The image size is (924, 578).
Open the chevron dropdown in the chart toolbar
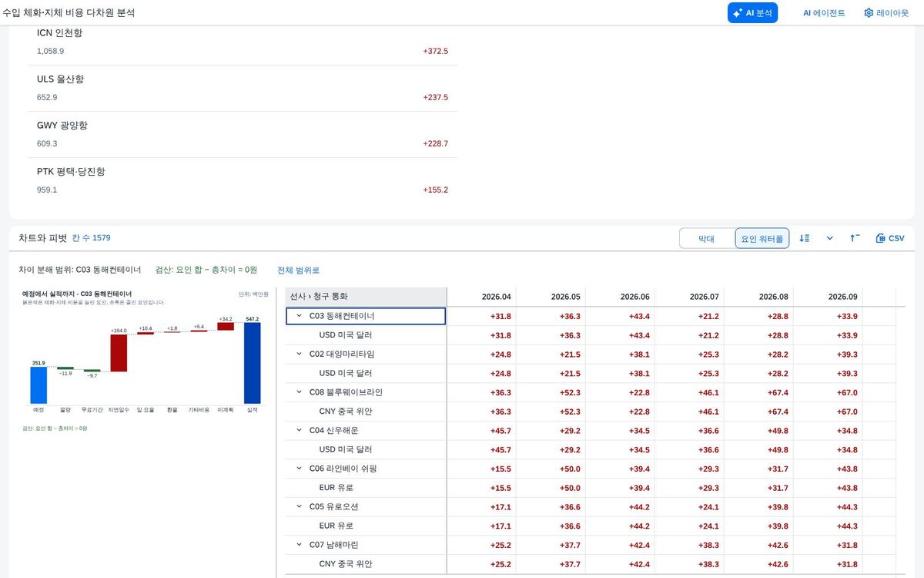tap(829, 238)
